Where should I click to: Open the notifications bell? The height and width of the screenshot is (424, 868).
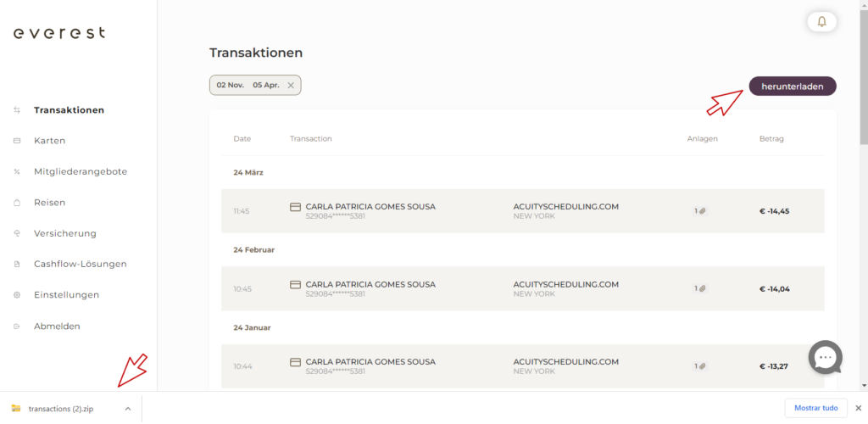821,21
